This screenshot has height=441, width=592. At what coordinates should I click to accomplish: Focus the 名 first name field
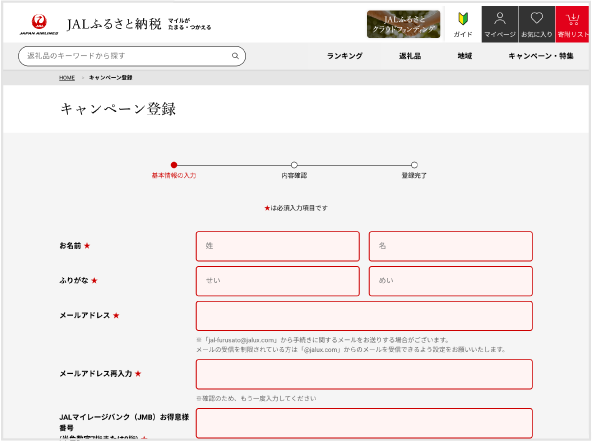(451, 246)
